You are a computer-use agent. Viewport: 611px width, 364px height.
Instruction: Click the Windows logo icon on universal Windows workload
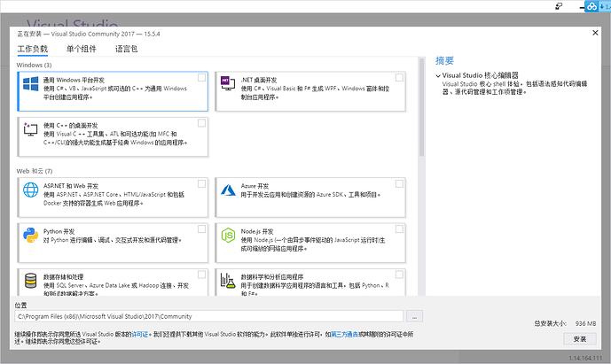pos(31,84)
